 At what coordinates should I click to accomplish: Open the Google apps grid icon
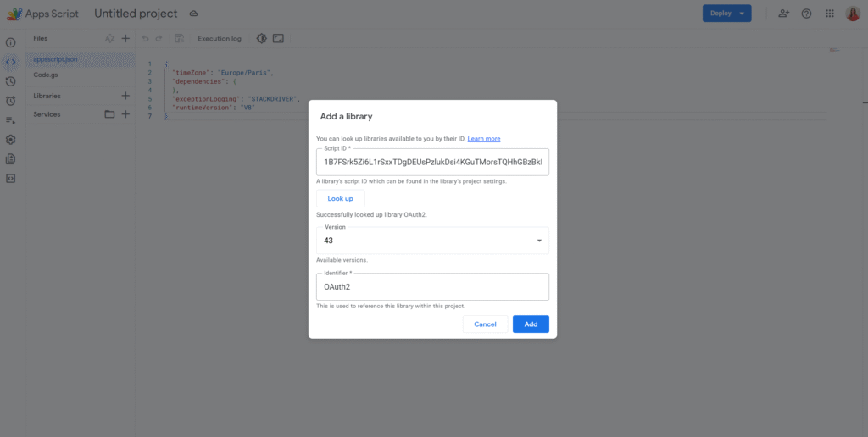click(829, 14)
